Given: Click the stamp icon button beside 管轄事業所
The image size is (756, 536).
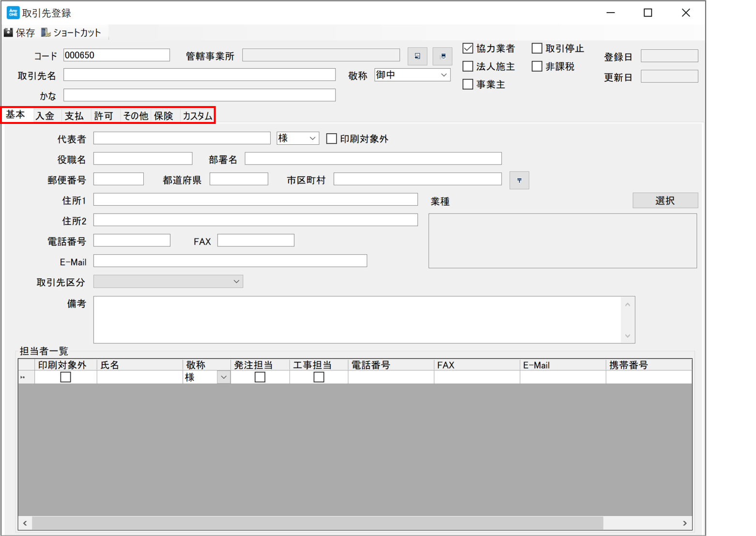Looking at the screenshot, I should 442,56.
